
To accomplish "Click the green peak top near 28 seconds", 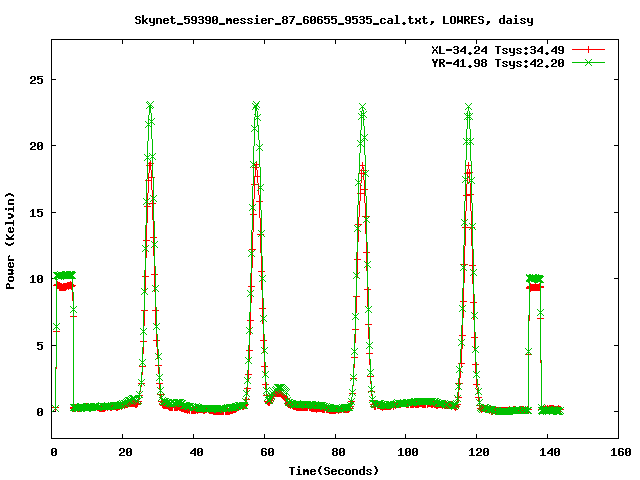I will (150, 105).
